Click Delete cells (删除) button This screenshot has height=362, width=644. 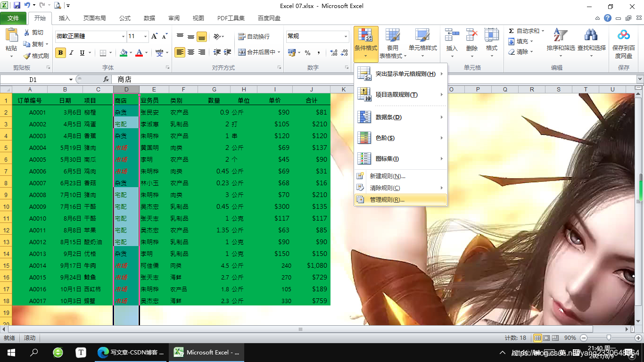tap(472, 44)
